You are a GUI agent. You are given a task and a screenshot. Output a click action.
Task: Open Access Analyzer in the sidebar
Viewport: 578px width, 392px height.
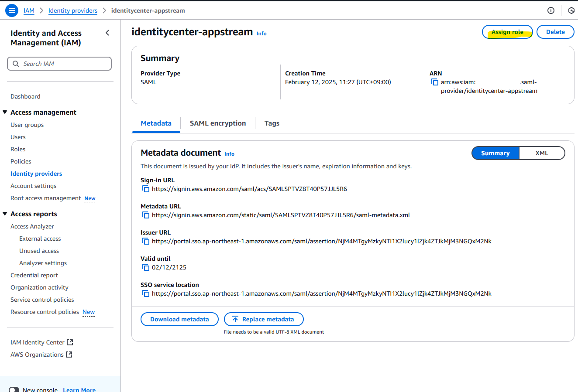[32, 226]
